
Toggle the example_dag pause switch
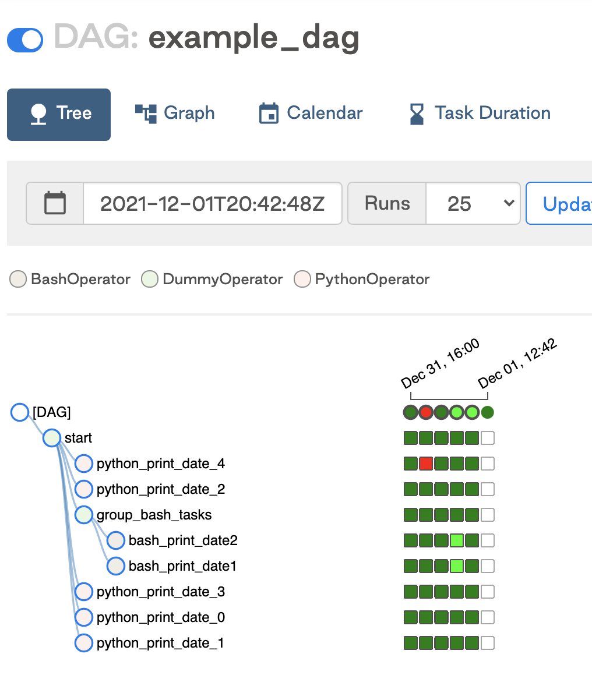(x=25, y=40)
